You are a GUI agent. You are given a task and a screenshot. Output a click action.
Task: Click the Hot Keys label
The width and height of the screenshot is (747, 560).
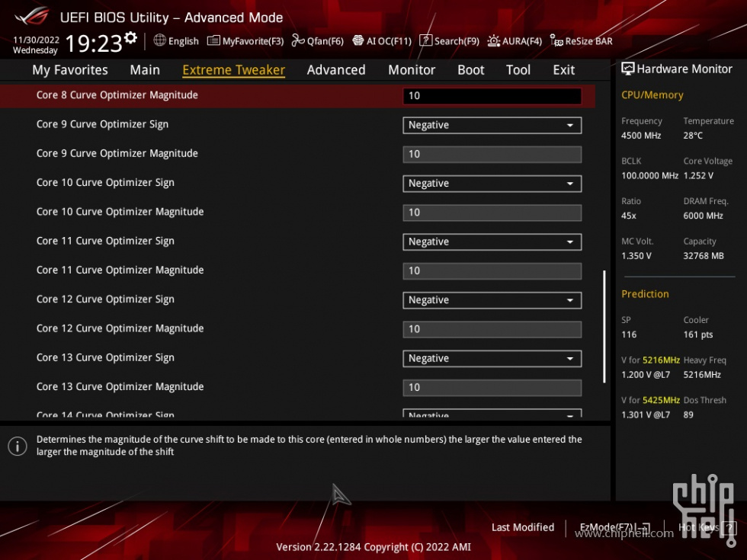pos(699,527)
